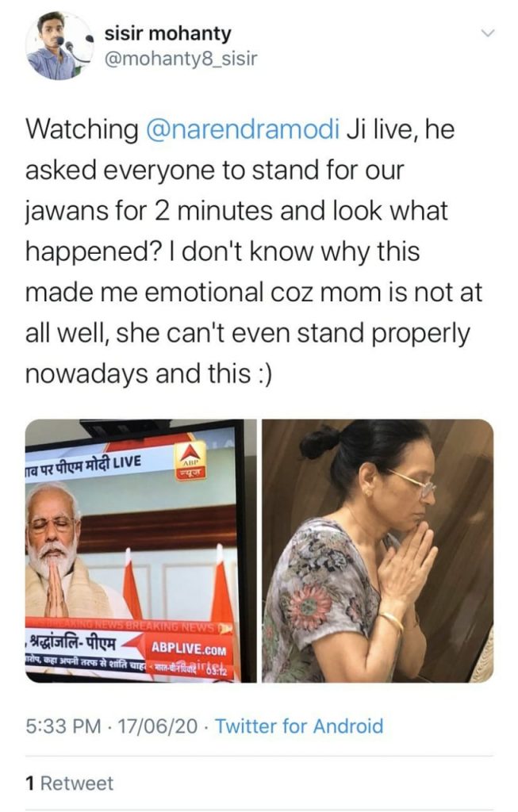
Task: Open the Twitter for Android source link
Action: tap(299, 726)
